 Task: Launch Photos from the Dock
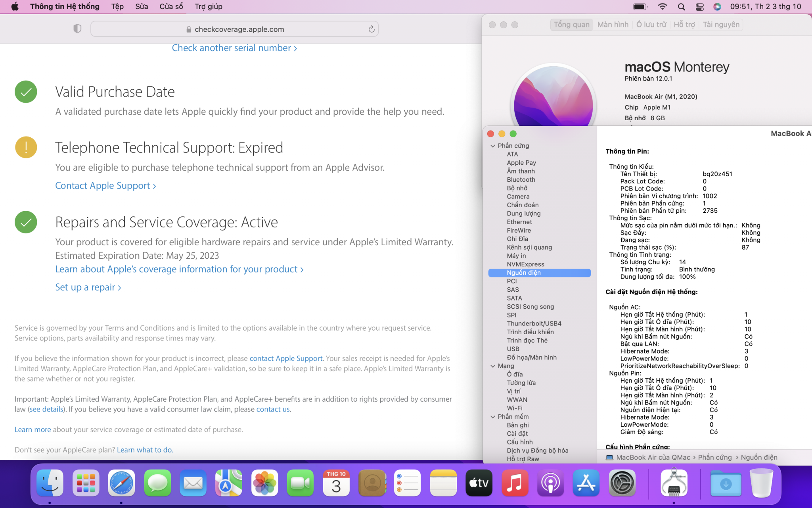click(264, 483)
